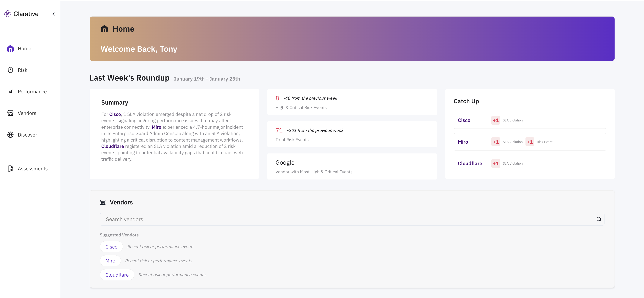Viewport: 644px width, 298px height.
Task: Click the storefront icon next to Vendors heading
Action: click(x=103, y=202)
